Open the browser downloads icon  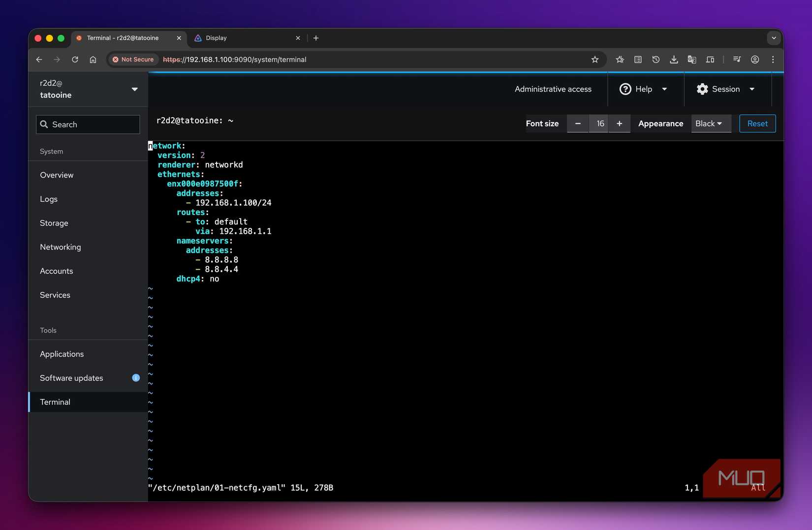click(674, 60)
